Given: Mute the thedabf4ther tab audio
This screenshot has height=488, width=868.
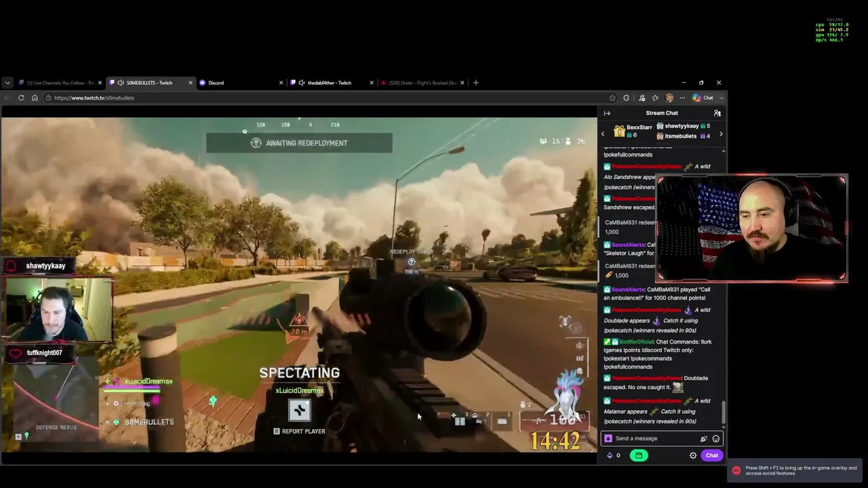Looking at the screenshot, I should tap(302, 83).
